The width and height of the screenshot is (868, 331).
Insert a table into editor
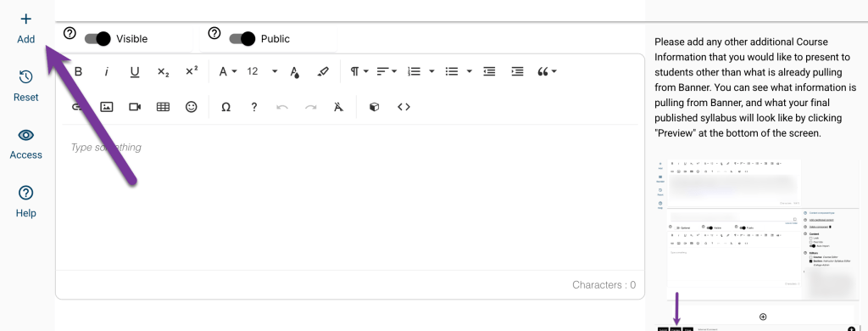pos(163,107)
